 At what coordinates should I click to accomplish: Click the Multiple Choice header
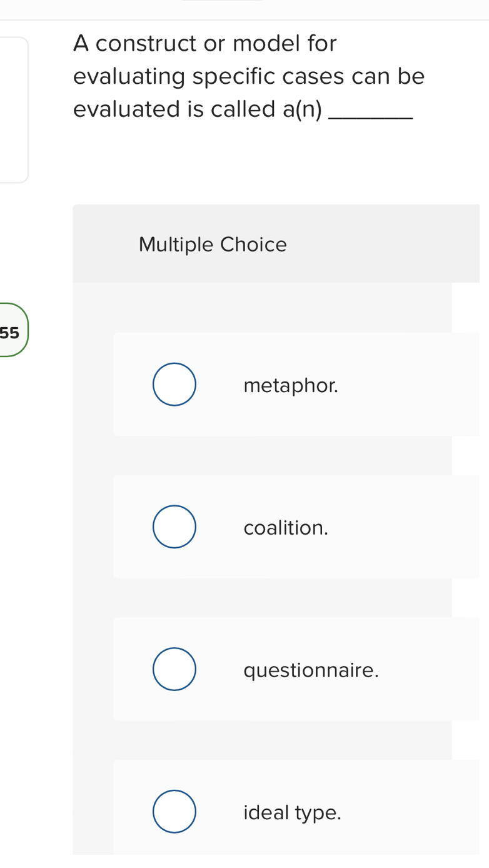pos(213,245)
